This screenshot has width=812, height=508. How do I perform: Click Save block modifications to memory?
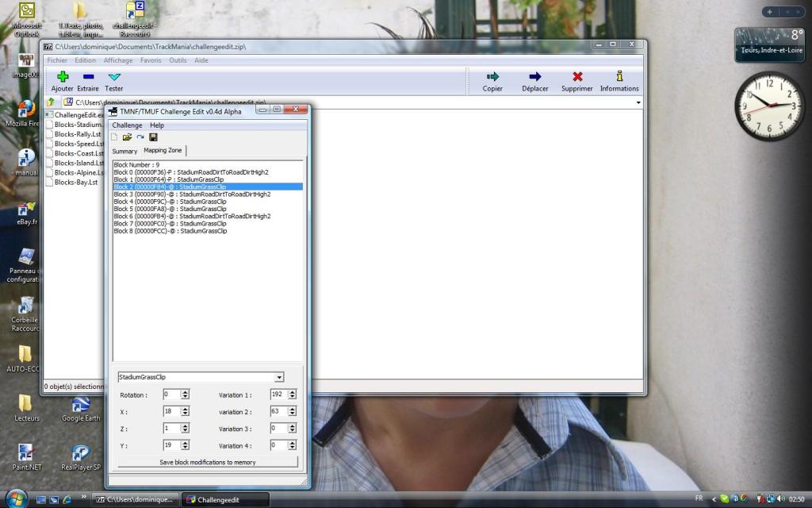pyautogui.click(x=208, y=462)
